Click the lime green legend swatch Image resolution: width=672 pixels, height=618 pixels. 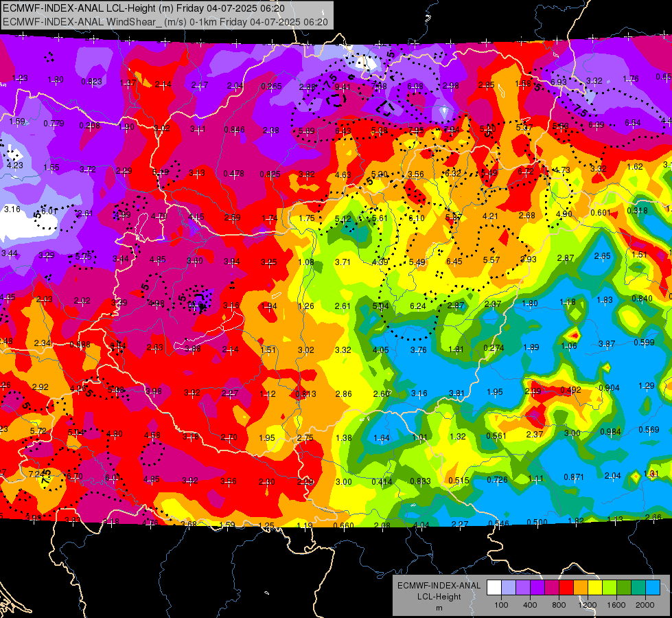tap(610, 588)
